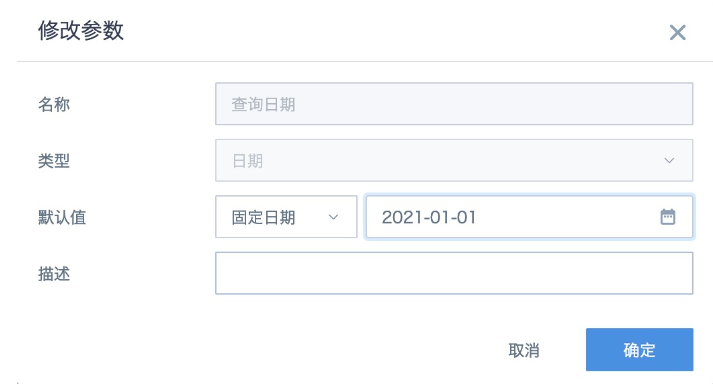Focus the empty 描述 text box
Viewport: 713px width, 386px height.
pos(454,273)
